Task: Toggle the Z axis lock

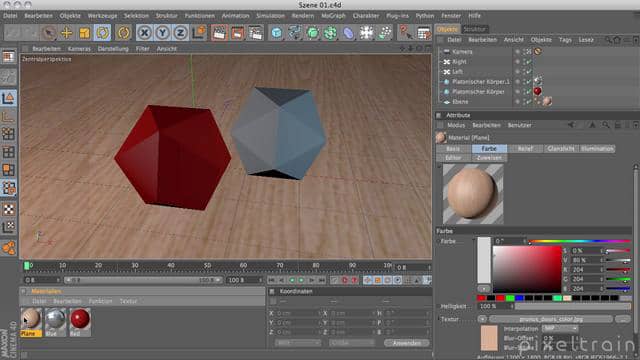Action: tap(180, 33)
